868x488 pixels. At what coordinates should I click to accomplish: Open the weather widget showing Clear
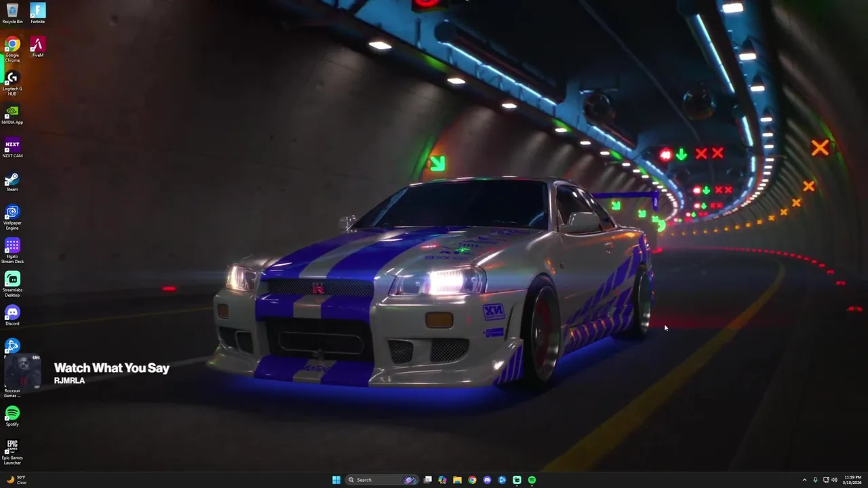[x=16, y=480]
